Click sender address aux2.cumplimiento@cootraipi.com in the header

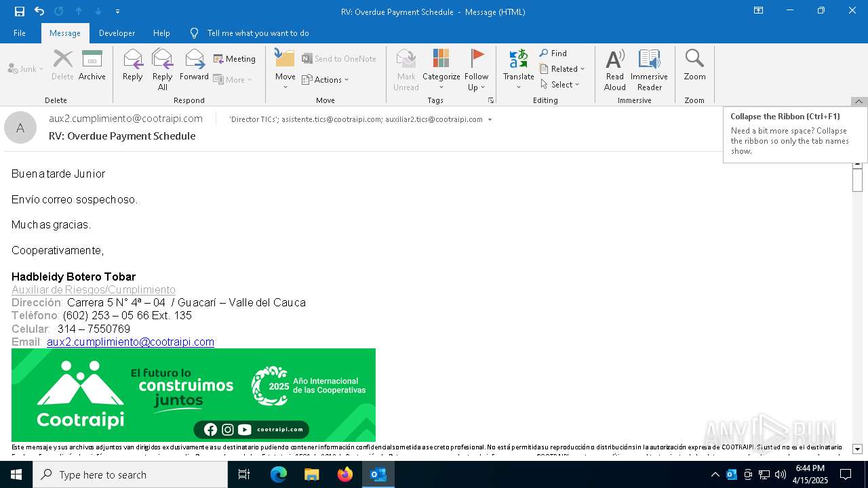coord(125,119)
